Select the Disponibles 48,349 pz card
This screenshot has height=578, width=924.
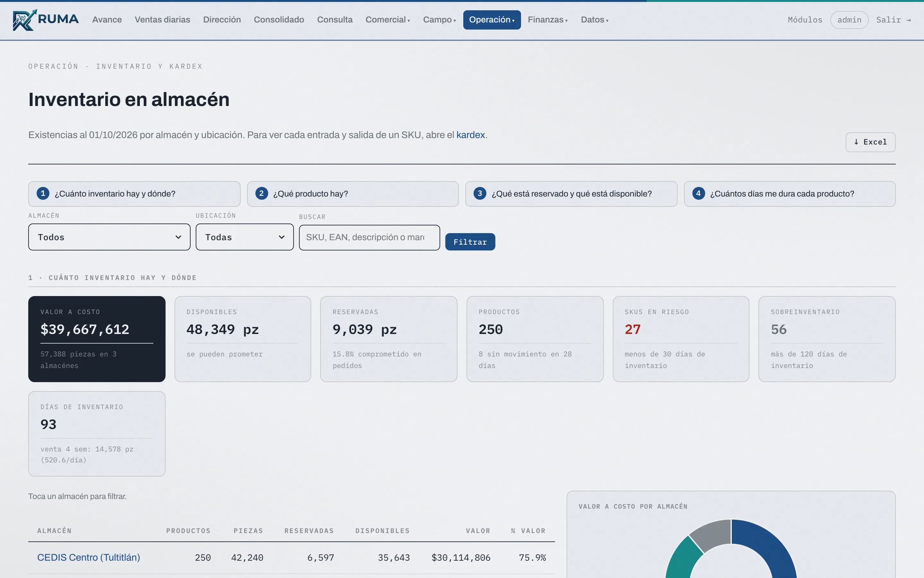click(x=243, y=339)
